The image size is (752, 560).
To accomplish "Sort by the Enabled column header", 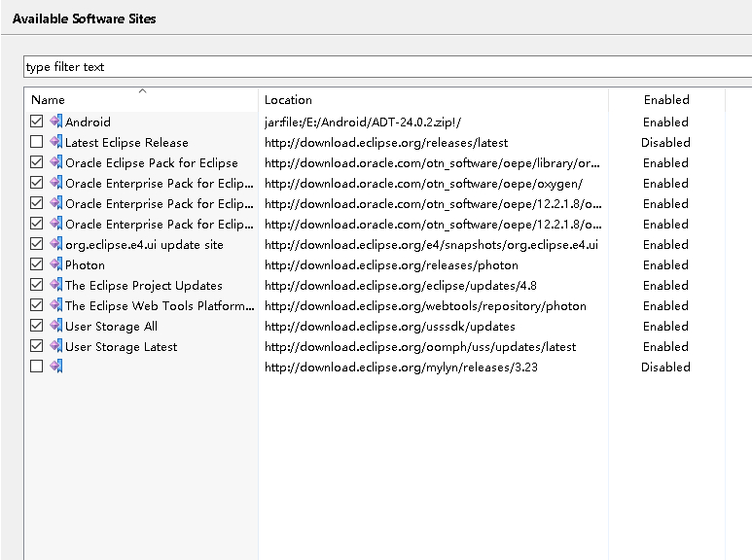I will click(x=665, y=100).
